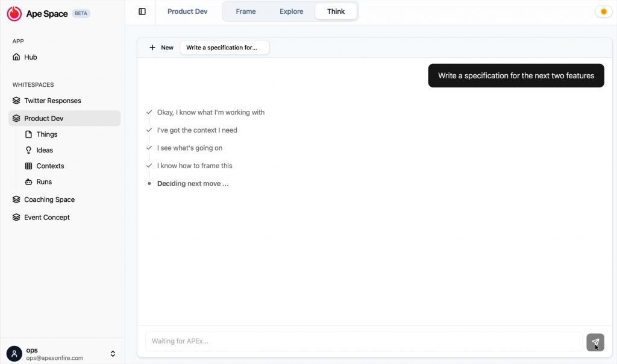Click the 'Waiting for APEx...' message input
The image size is (617, 364).
[x=363, y=341]
